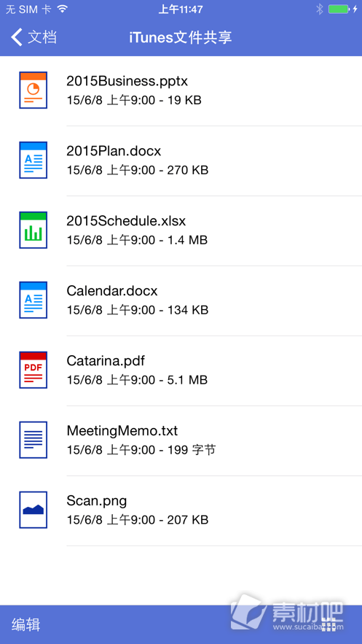362x644 pixels.
Task: Tap the Word document icon for 2015Plan.docx
Action: click(34, 160)
